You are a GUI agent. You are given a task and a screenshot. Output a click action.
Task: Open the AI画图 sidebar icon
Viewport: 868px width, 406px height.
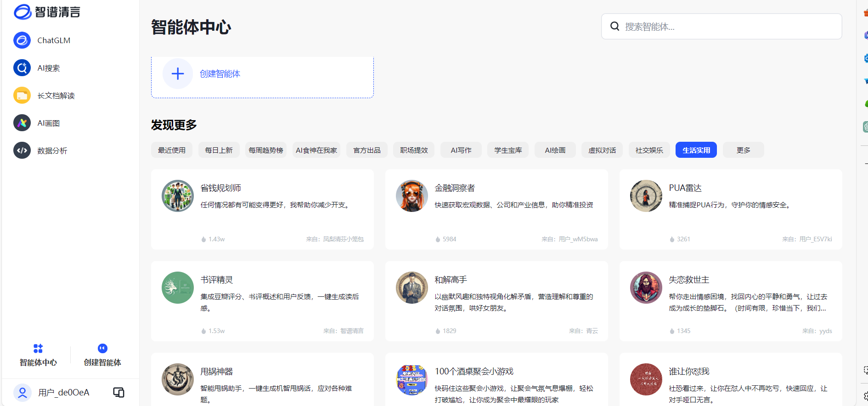22,123
